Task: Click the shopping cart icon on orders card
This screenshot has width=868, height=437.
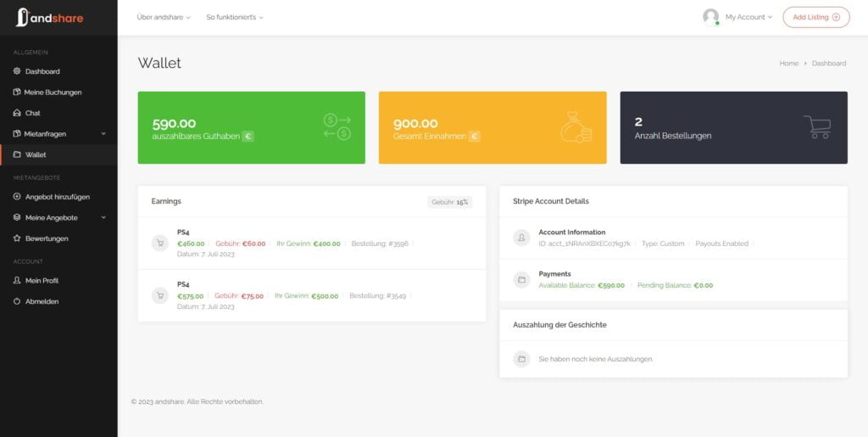Action: (x=817, y=127)
